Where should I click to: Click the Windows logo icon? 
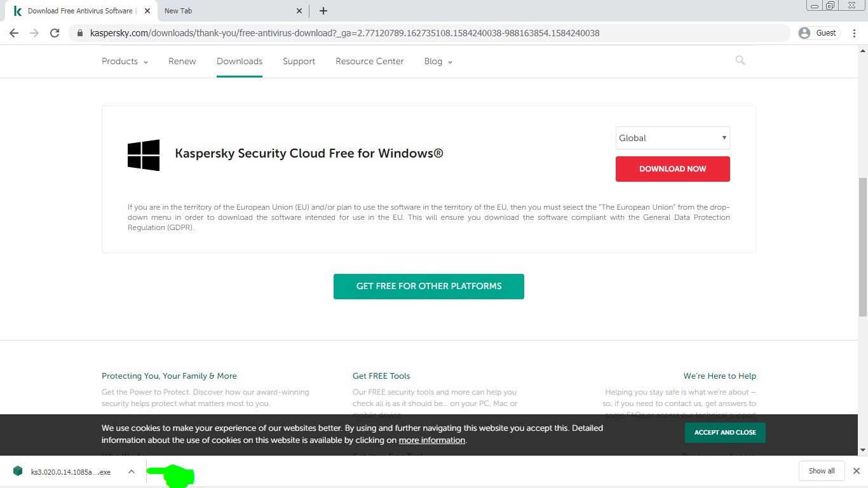(144, 155)
